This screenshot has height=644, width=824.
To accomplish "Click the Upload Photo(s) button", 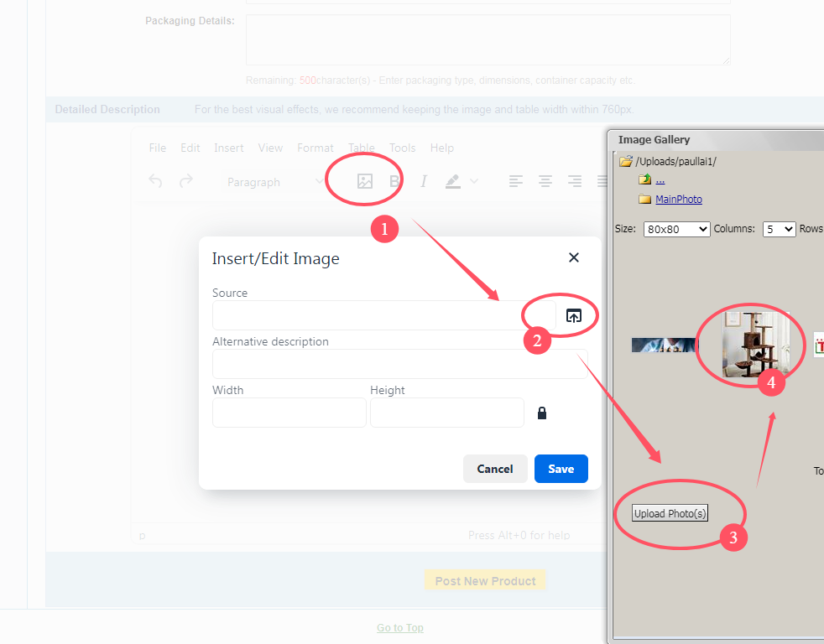I will pyautogui.click(x=670, y=513).
